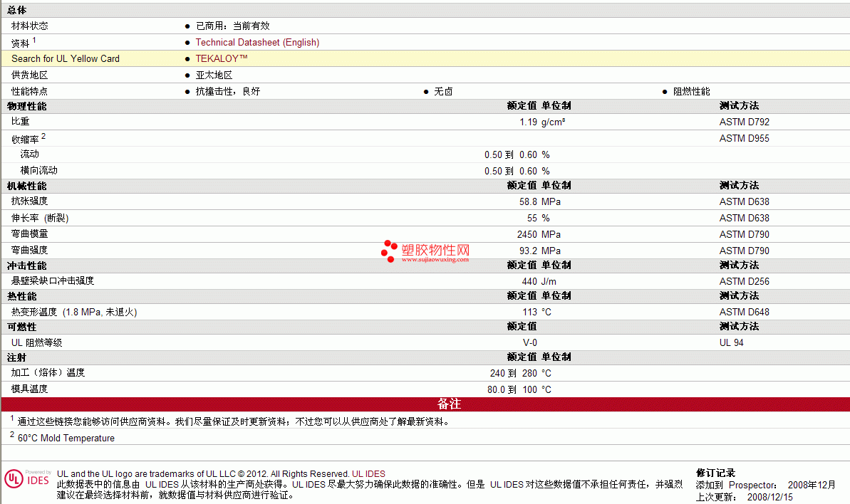Screen dimensions: 850x504
Task: Click the red 备注 banner heading
Action: (449, 404)
